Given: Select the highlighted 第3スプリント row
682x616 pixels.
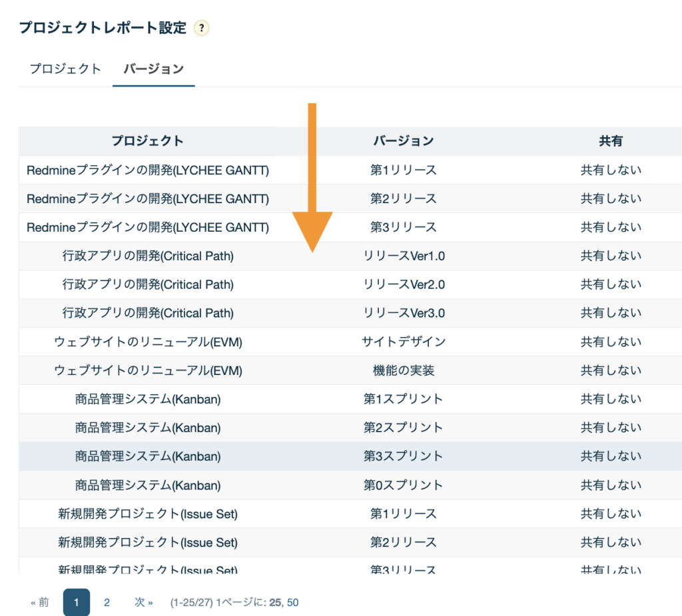Looking at the screenshot, I should click(x=403, y=456).
